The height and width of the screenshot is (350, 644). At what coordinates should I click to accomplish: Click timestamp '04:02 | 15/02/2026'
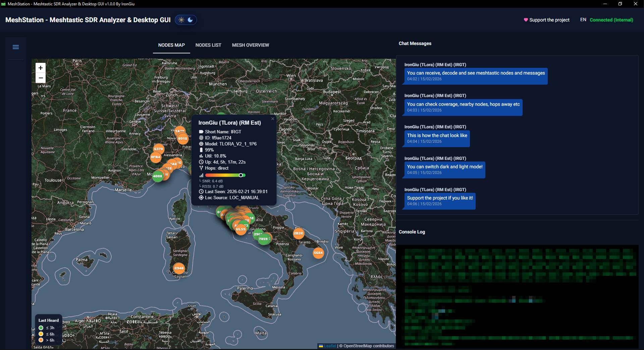424,79
